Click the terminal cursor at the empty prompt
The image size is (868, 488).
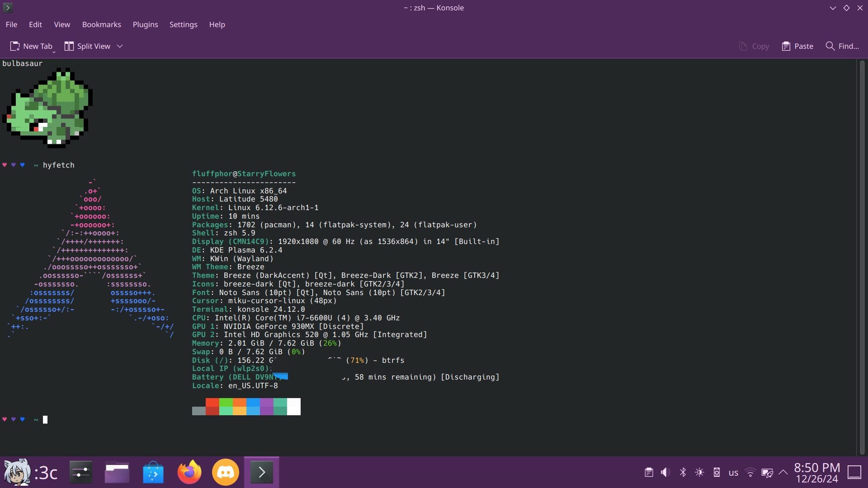click(x=45, y=420)
